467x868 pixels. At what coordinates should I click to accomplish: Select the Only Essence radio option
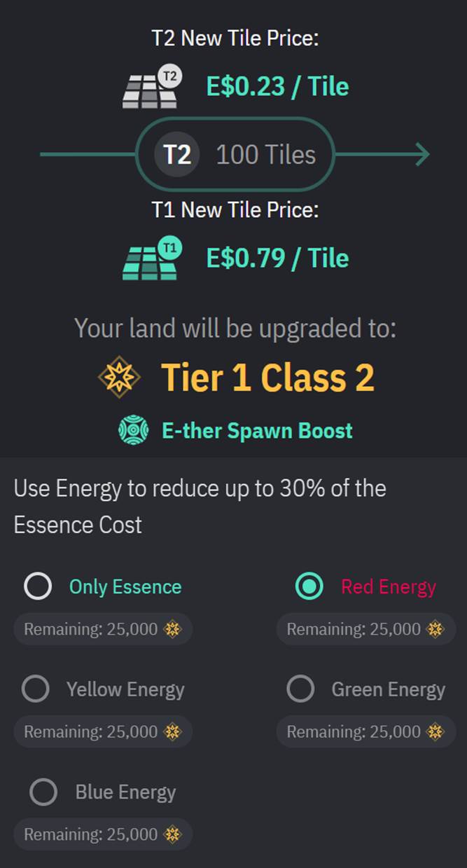tap(38, 586)
